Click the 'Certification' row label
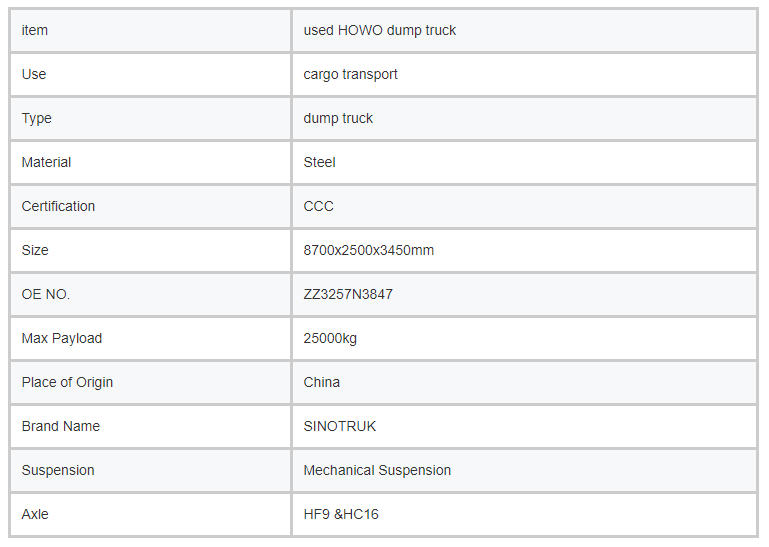Image resolution: width=769 pixels, height=547 pixels. 58,206
